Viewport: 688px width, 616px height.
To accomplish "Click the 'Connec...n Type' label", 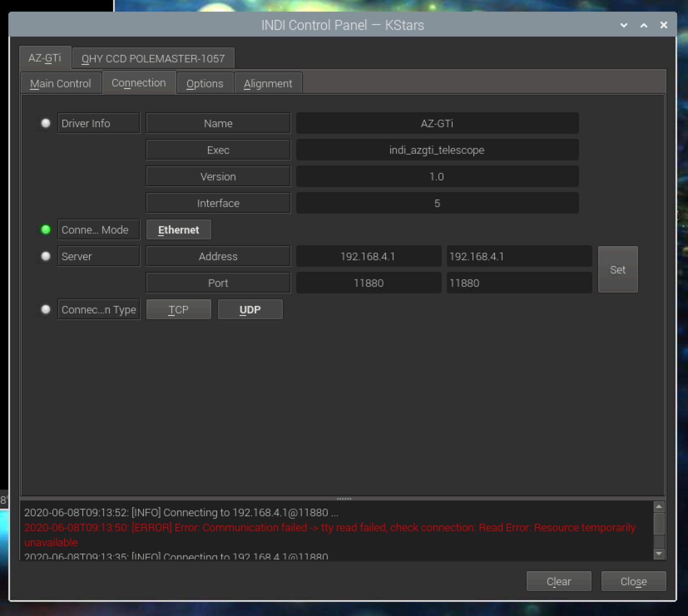I will point(99,310).
